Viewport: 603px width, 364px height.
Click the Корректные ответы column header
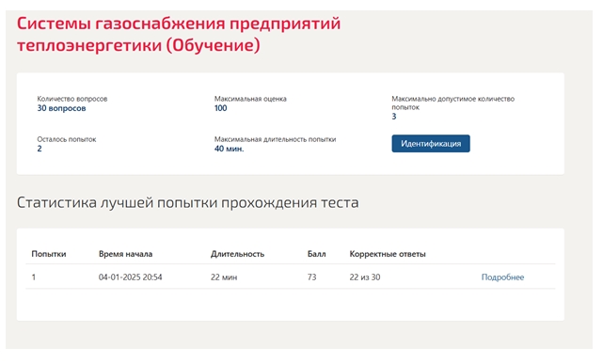[388, 254]
